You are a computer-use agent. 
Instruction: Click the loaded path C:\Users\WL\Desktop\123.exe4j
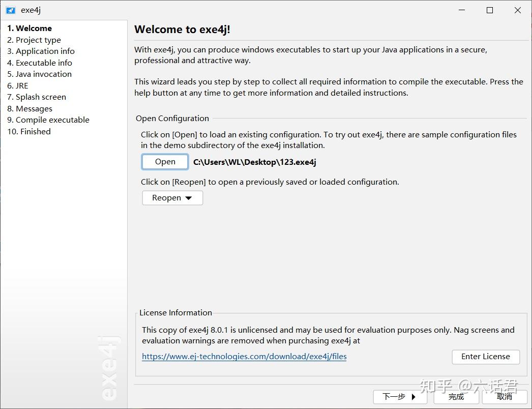[254, 162]
